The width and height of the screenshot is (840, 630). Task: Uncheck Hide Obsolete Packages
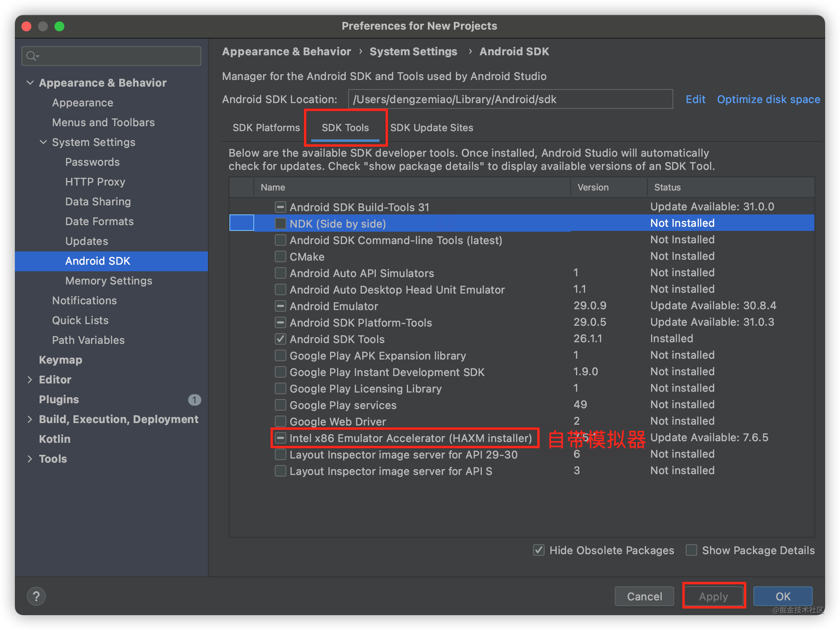538,550
